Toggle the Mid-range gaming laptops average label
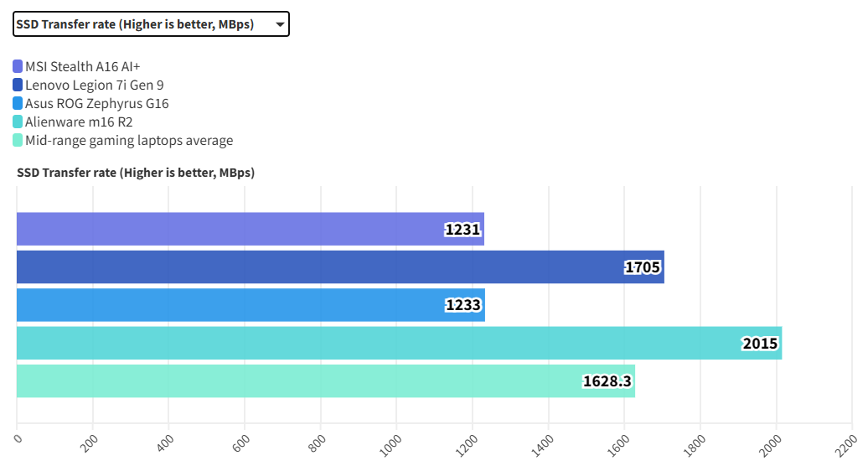The image size is (868, 466). pyautogui.click(x=129, y=141)
